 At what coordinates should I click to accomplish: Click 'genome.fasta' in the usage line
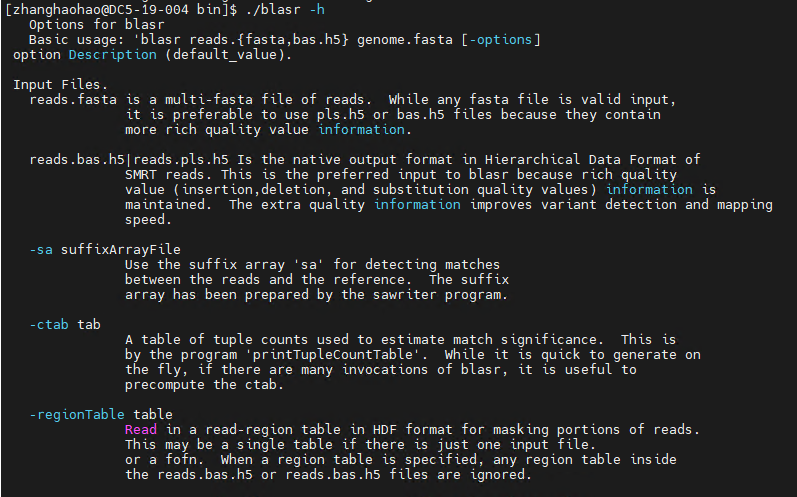pos(405,40)
